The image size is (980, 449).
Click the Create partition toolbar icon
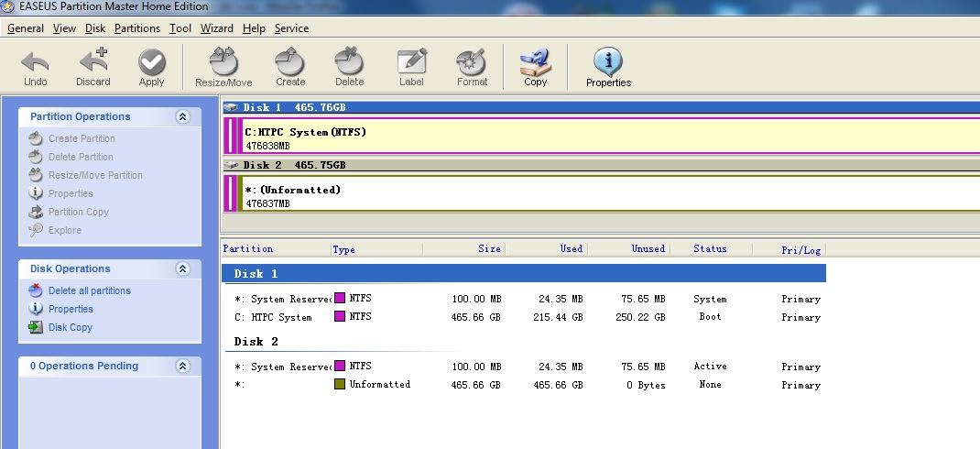tap(290, 62)
